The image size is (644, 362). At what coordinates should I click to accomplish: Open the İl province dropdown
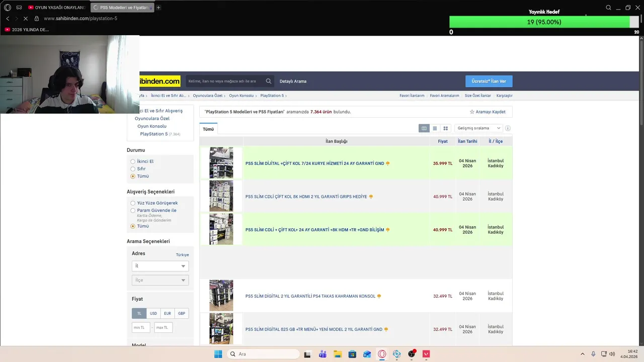160,266
